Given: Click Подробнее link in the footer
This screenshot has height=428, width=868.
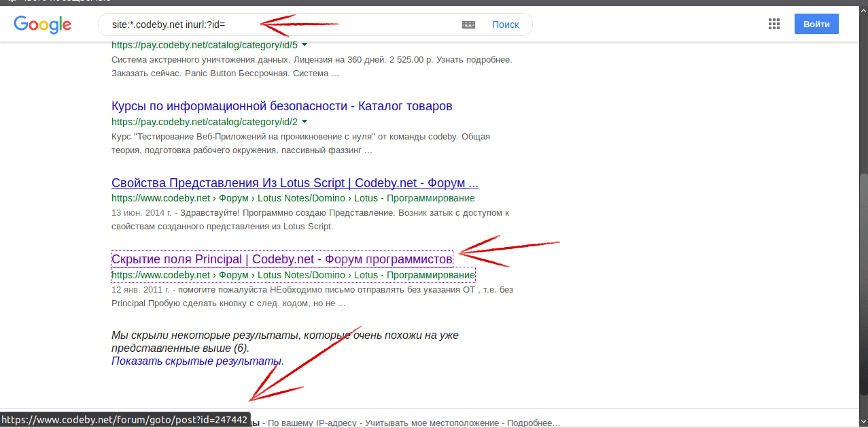Looking at the screenshot, I should point(533,423).
